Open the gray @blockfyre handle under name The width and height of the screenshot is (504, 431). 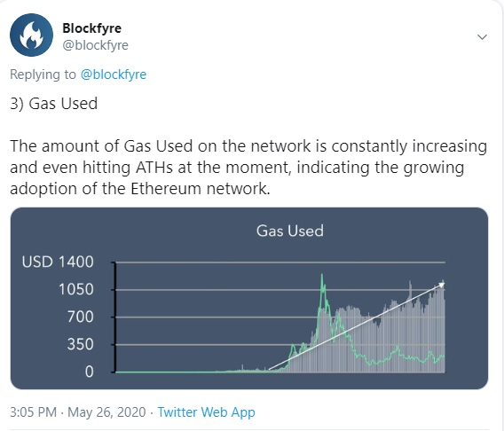point(96,45)
